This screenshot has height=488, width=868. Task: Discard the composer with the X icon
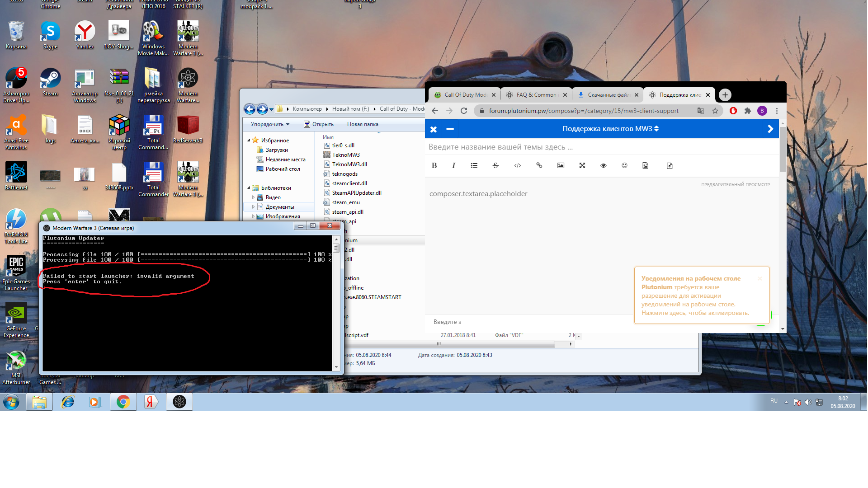pos(433,129)
